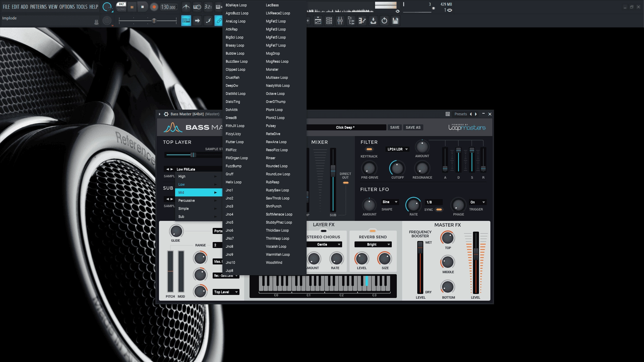This screenshot has width=644, height=362.
Task: Pause playback with the pause button
Action: tap(132, 7)
